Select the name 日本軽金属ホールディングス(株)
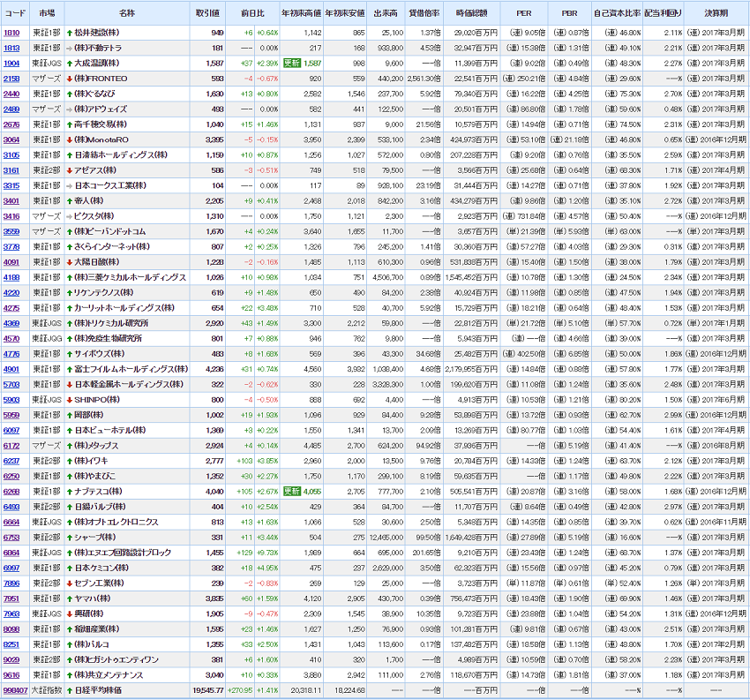The height and width of the screenshot is (700, 750). click(129, 385)
